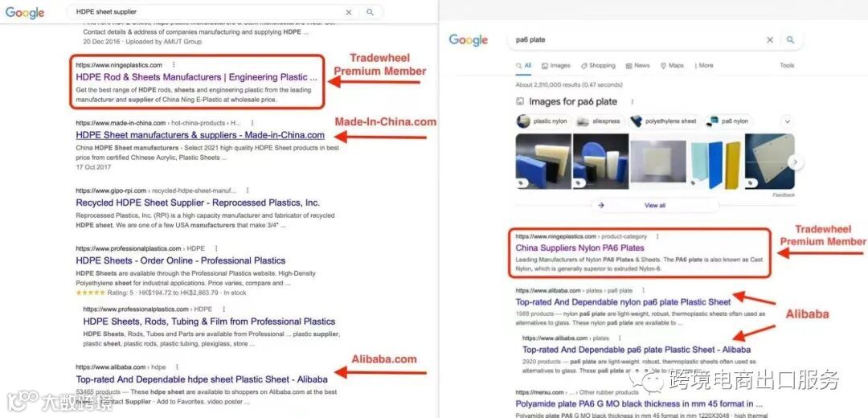
Task: Click https://merxu.com breadcrumb URL
Action: (x=577, y=392)
